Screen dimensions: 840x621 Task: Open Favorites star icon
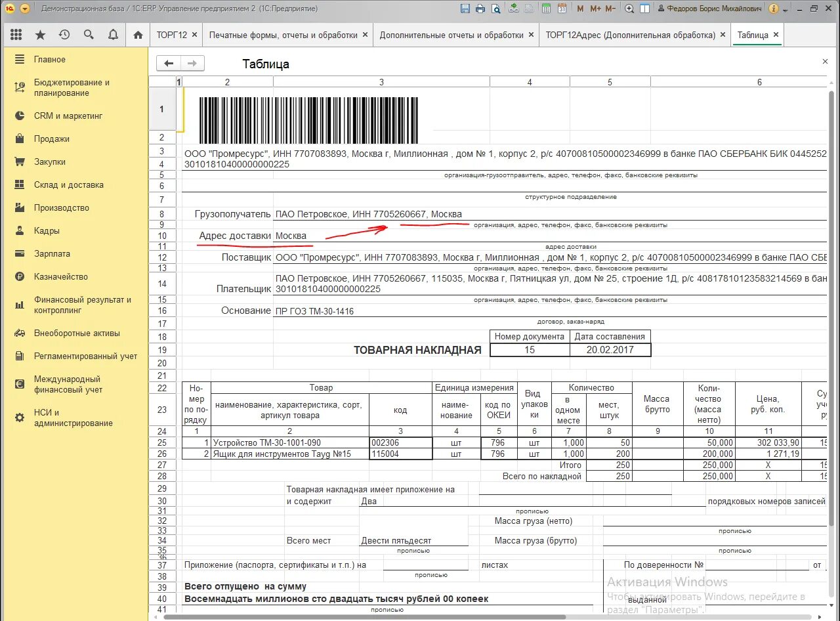click(x=40, y=35)
